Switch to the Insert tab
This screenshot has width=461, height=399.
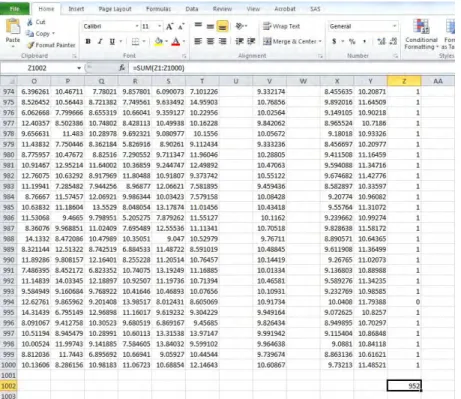76,9
